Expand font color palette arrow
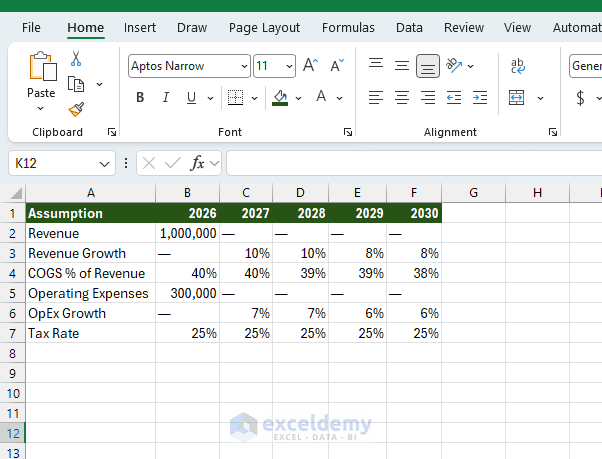Viewport: 602px width, 459px height. tap(339, 98)
